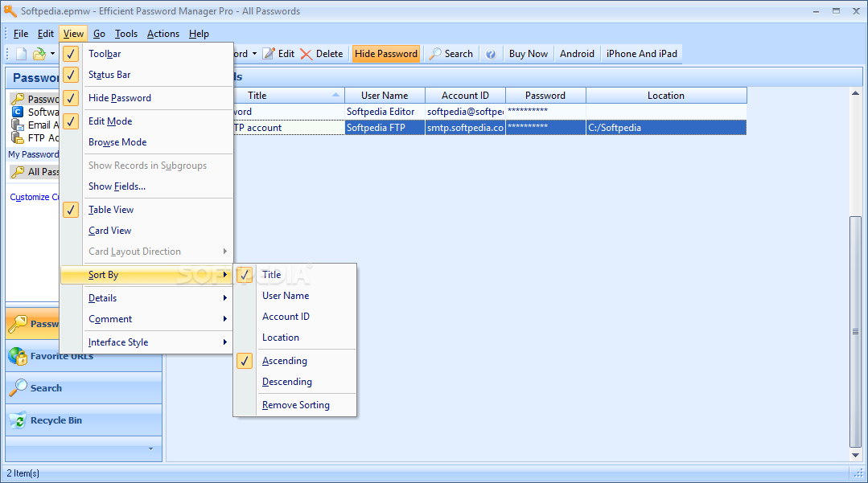Click the Hide Password toolbar button
The image size is (868, 483).
pos(386,54)
